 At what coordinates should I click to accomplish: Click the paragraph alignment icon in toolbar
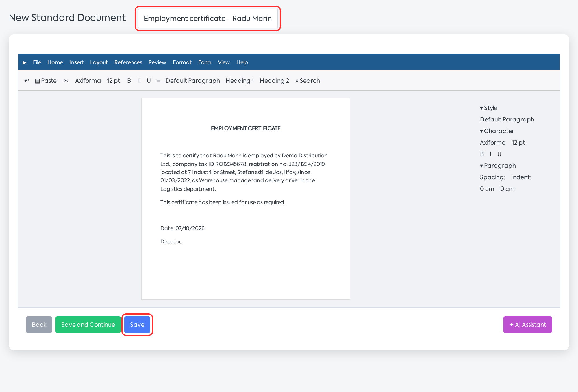(x=158, y=81)
